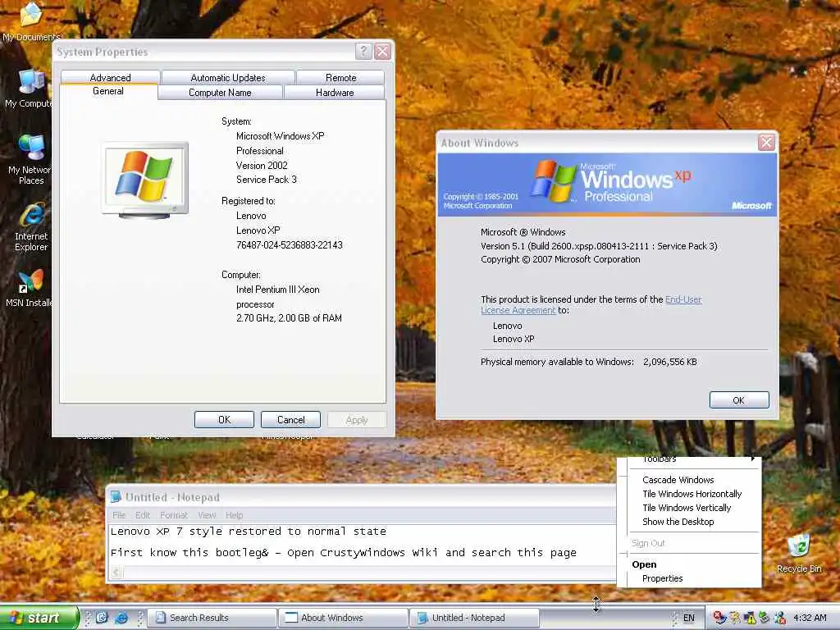Open the MSN Installer desktop shortcut

tap(30, 288)
